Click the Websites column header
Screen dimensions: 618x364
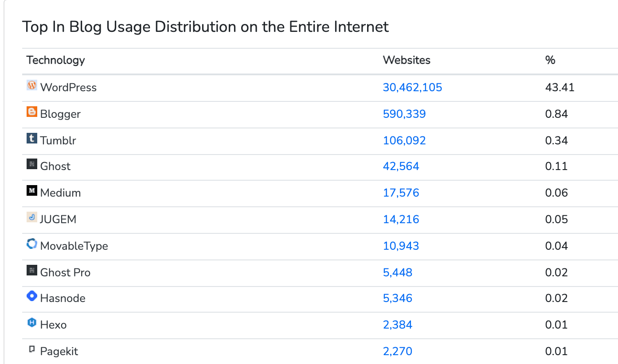point(407,60)
